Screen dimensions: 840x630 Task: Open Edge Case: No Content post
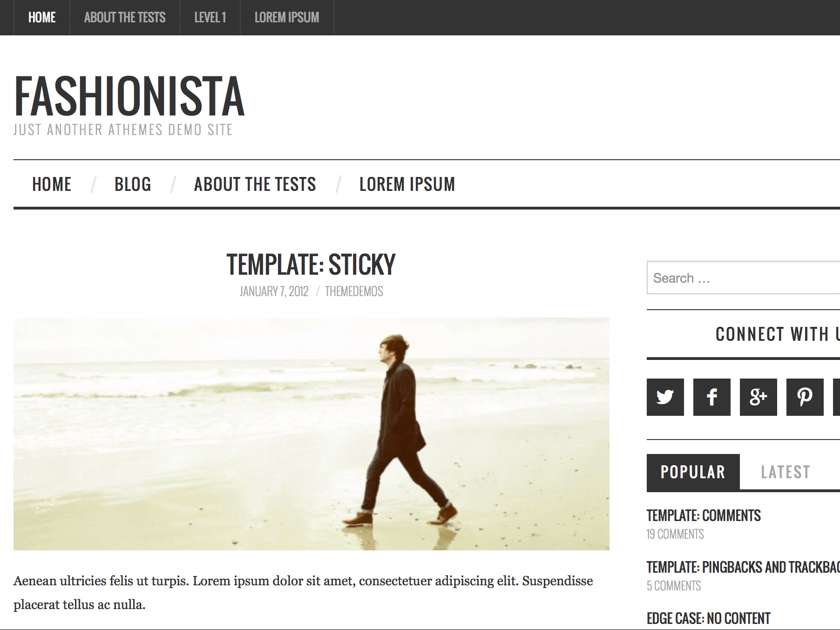pos(708,618)
